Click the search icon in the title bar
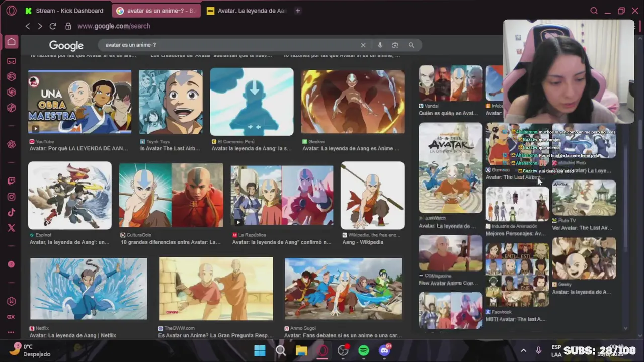This screenshot has height=362, width=644. pos(594,11)
